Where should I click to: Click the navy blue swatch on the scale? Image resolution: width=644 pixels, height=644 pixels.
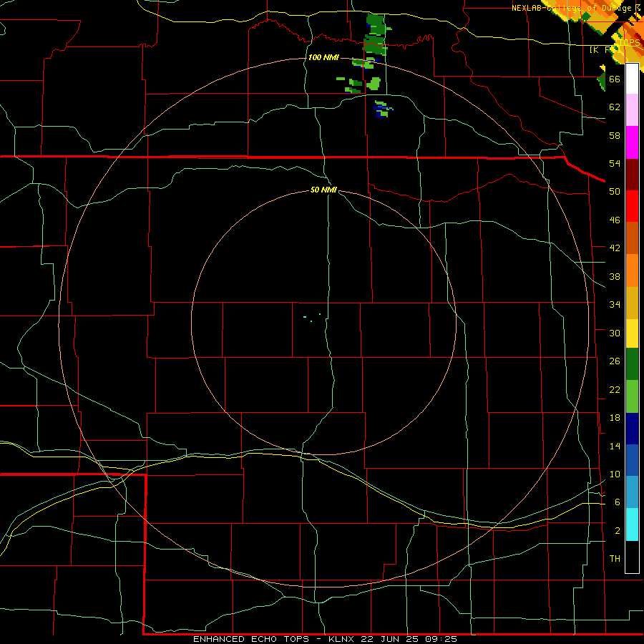(632, 429)
